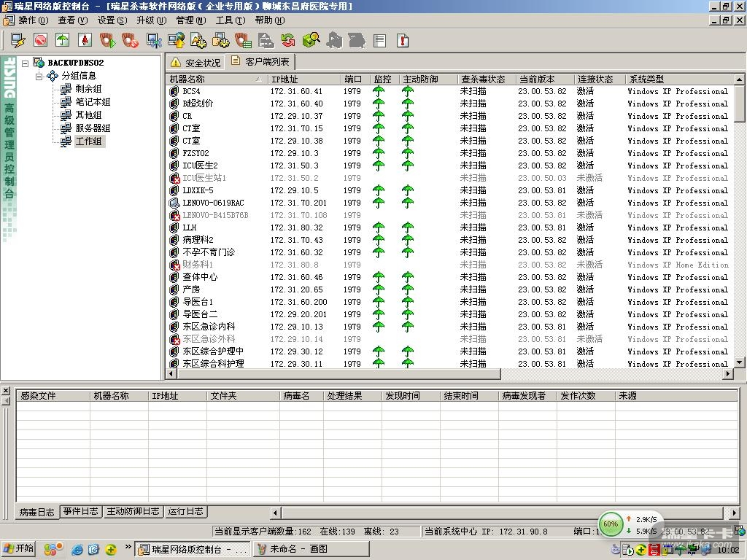Click the green monitor umbrella in the 病理科2 row

point(379,239)
